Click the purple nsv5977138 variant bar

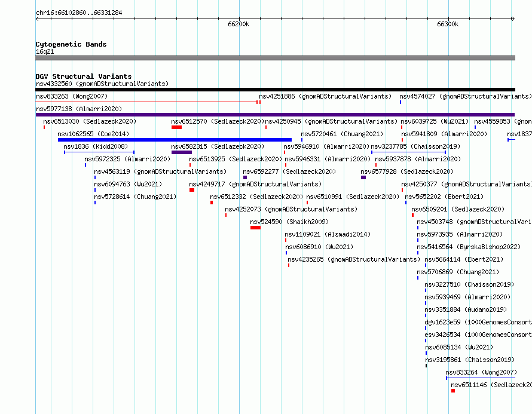[275, 115]
